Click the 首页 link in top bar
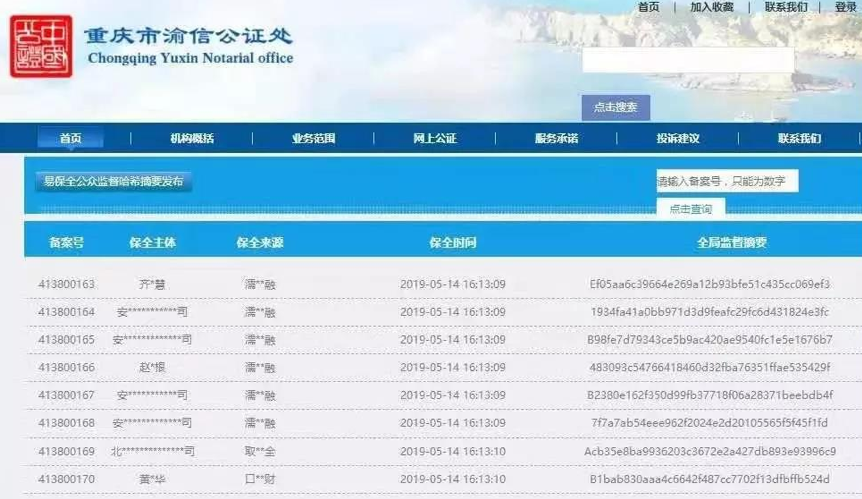This screenshot has width=862, height=499. pyautogui.click(x=648, y=7)
